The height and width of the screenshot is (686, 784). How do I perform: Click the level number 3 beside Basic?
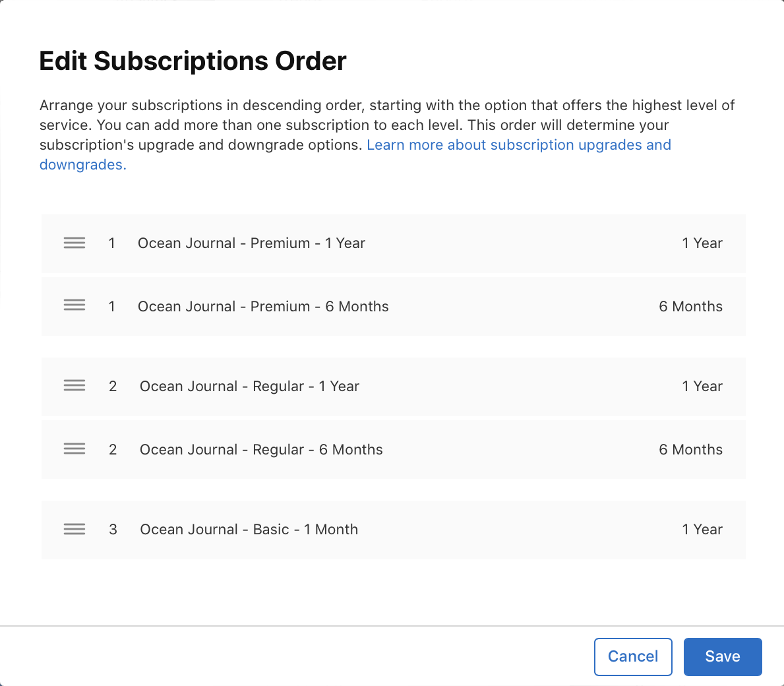[113, 529]
